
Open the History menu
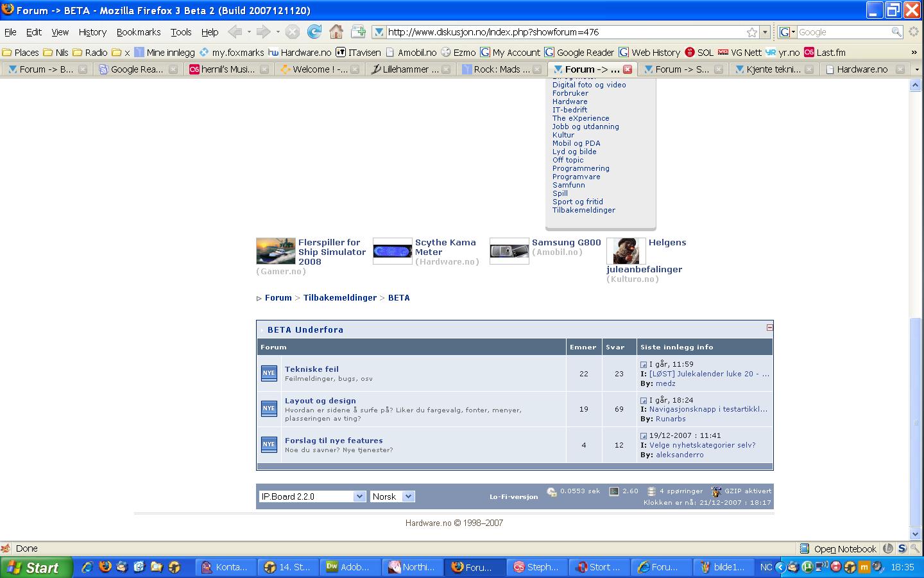click(x=92, y=32)
